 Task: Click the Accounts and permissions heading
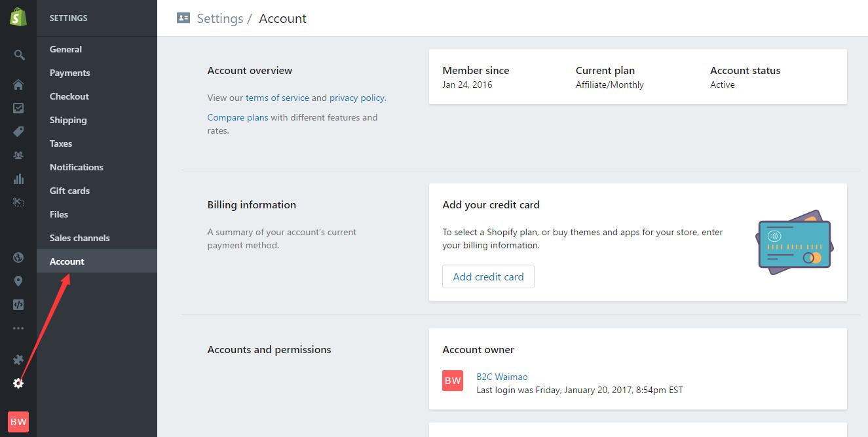269,349
